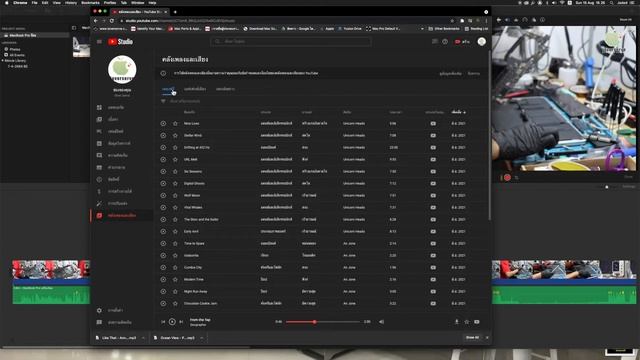The image size is (640, 360).
Task: Reload the page in Chrome
Action: coord(111,20)
